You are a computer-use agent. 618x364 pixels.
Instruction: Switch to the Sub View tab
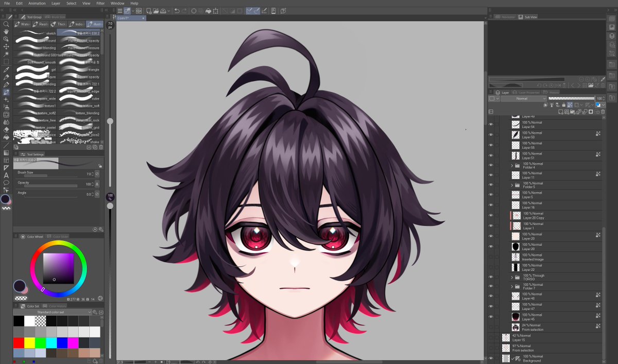coord(528,17)
